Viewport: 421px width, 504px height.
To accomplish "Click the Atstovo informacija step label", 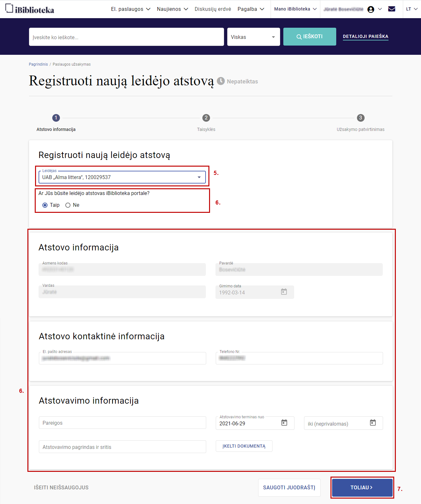I will pyautogui.click(x=56, y=129).
